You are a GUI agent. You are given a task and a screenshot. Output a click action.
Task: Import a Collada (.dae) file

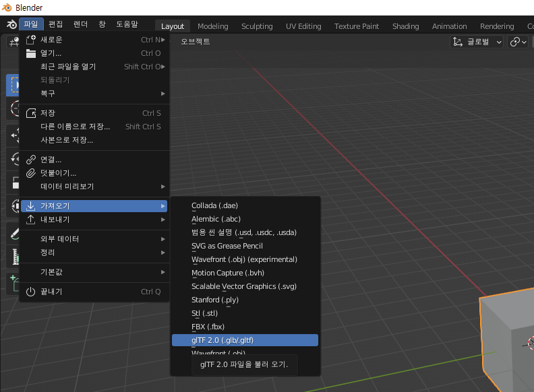tap(245, 205)
